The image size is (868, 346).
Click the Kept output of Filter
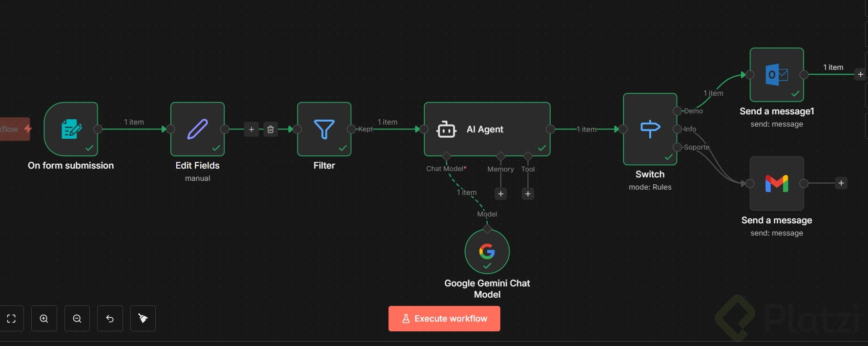click(x=351, y=129)
